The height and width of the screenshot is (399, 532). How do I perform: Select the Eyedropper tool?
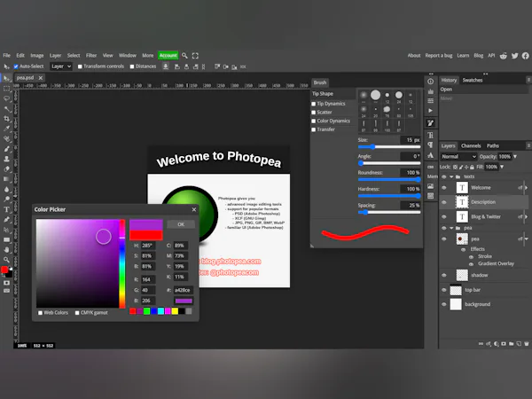tap(6, 129)
